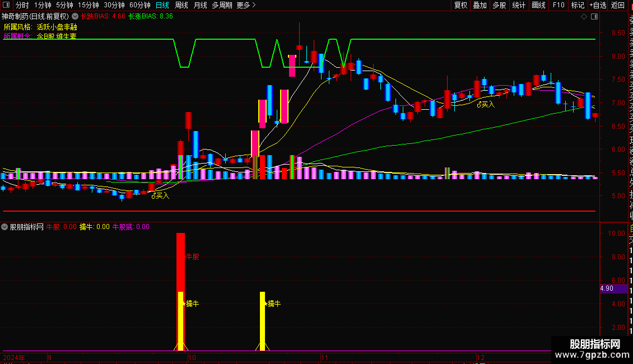Screen dimensions: 633x364
Task: Switch to 1分钟 period
Action: 43,5
